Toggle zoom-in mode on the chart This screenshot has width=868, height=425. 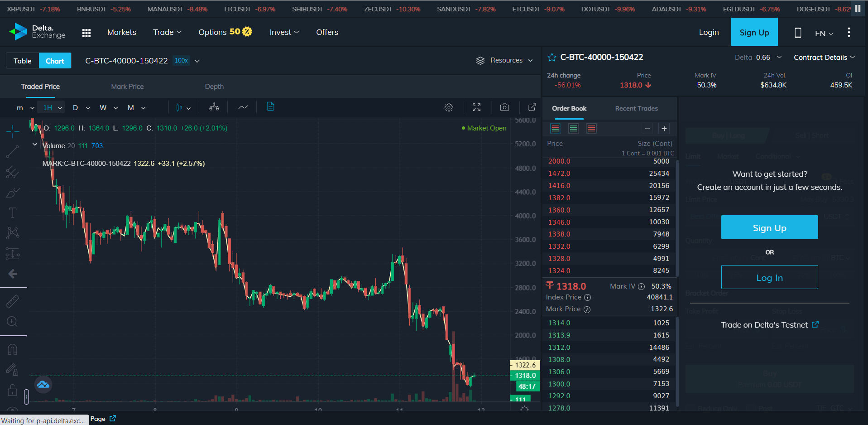[x=12, y=322]
